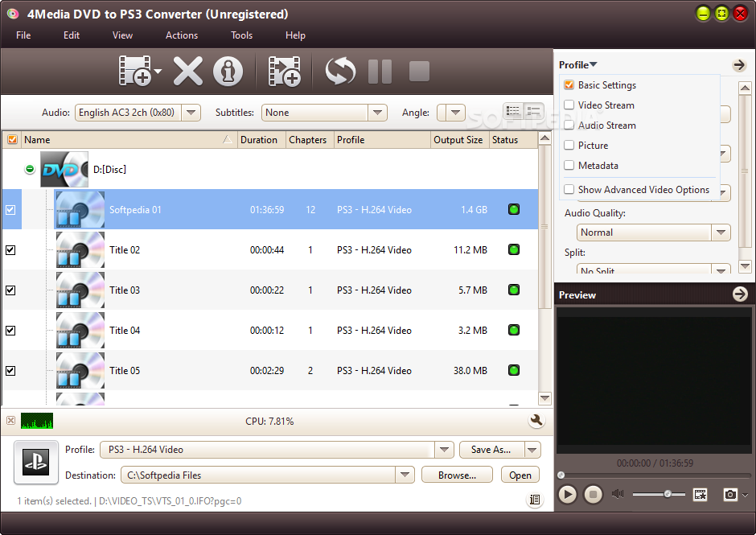Click the Add DVD/file filmstrip icon

pos(134,71)
